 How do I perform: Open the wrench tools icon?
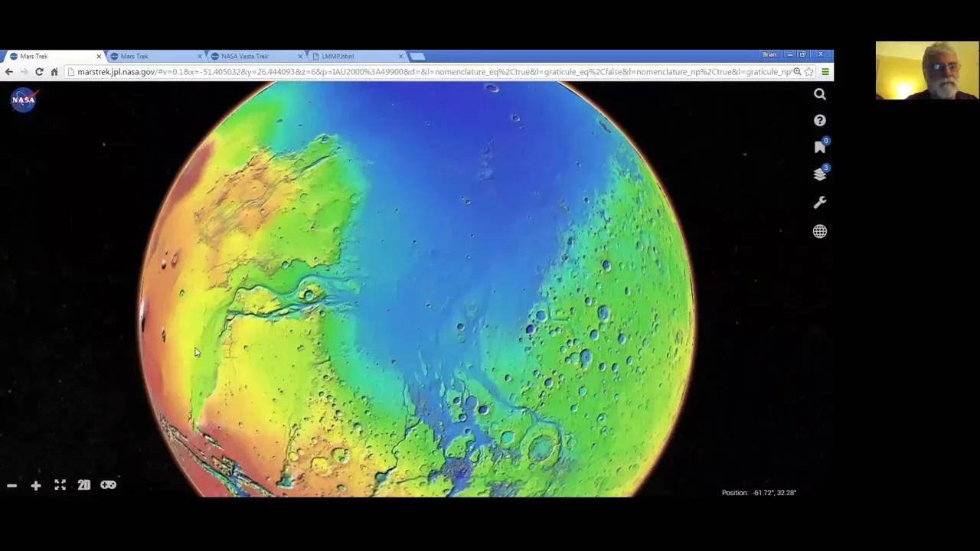[820, 203]
